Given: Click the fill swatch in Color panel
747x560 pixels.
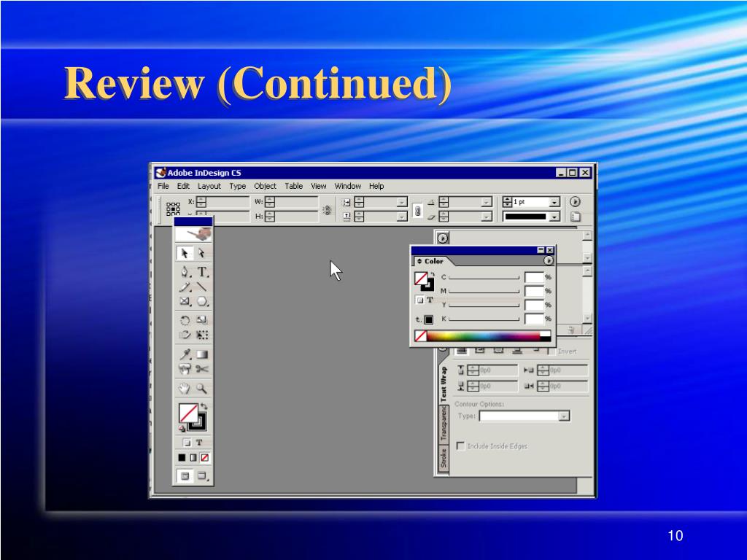Looking at the screenshot, I should (421, 279).
